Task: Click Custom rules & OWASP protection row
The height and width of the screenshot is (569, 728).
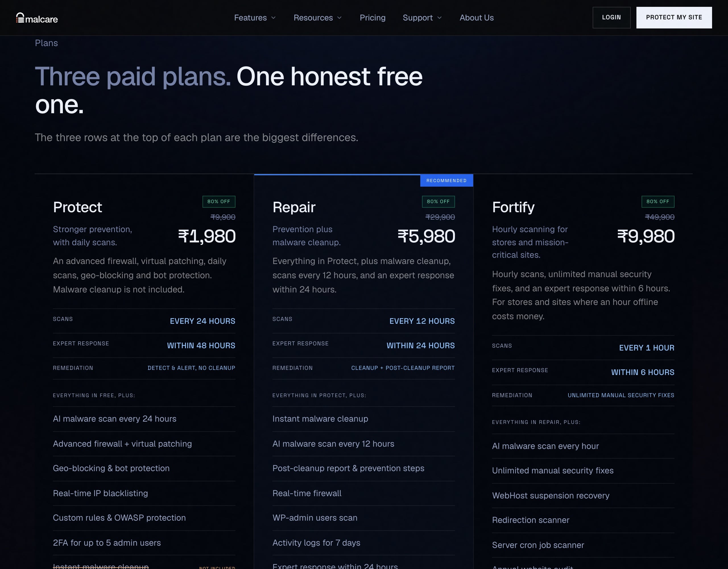Action: click(144, 518)
